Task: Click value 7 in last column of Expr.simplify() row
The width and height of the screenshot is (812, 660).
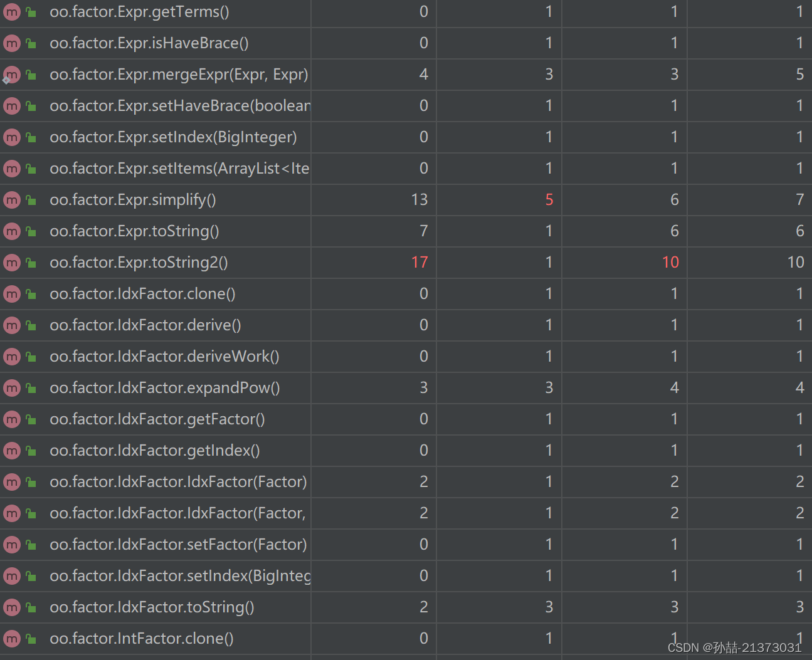Action: tap(800, 200)
